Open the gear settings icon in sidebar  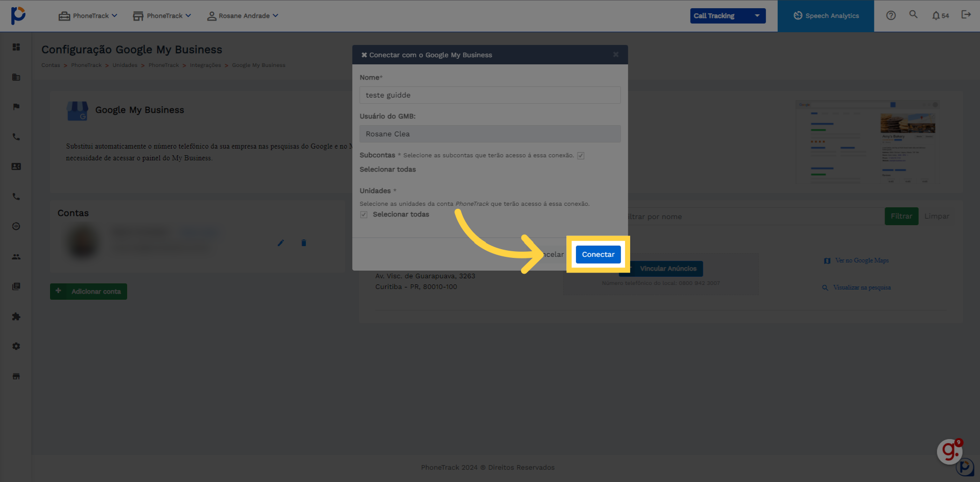tap(16, 346)
